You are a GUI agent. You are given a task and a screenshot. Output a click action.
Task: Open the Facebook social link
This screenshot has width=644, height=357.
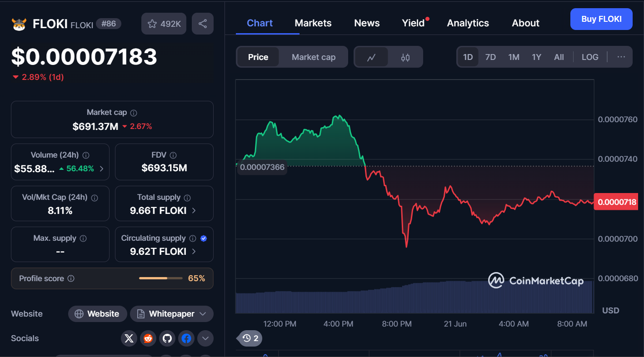point(186,338)
